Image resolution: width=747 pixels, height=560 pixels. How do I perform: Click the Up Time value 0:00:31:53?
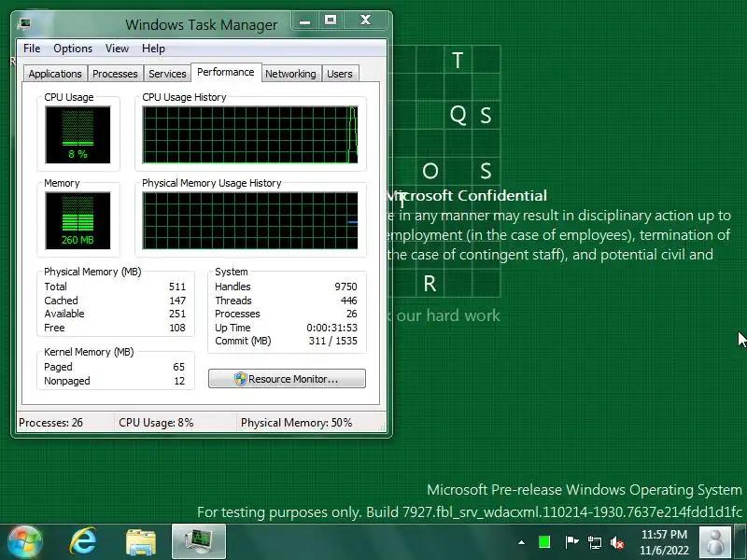331,328
